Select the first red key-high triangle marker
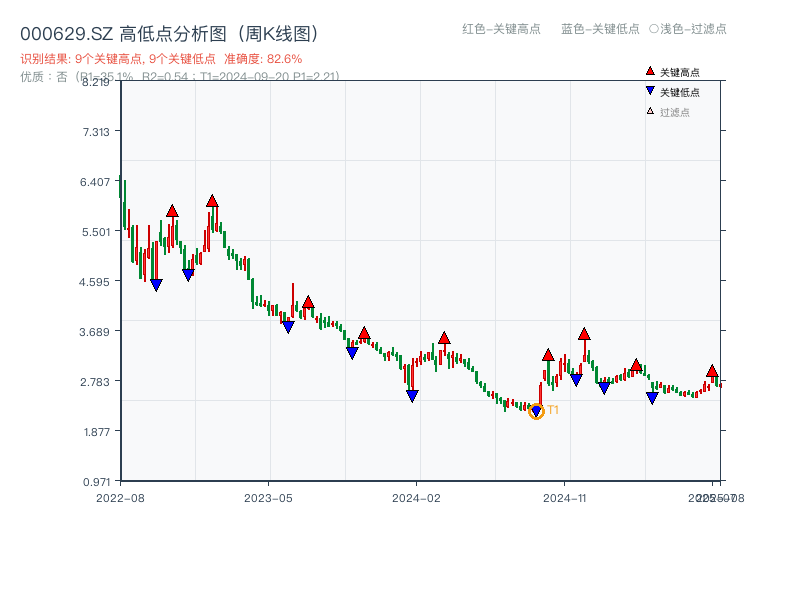This screenshot has height=600, width=800. click(172, 211)
